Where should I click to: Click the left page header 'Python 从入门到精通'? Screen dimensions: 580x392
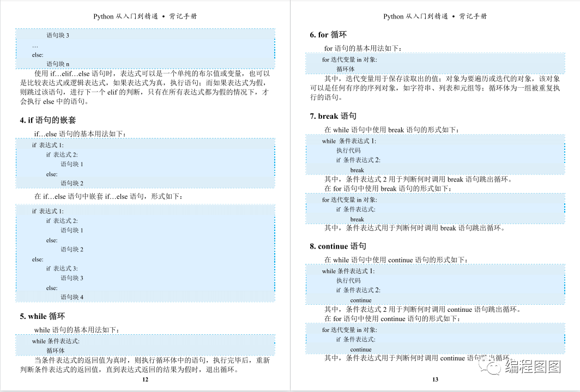click(126, 16)
